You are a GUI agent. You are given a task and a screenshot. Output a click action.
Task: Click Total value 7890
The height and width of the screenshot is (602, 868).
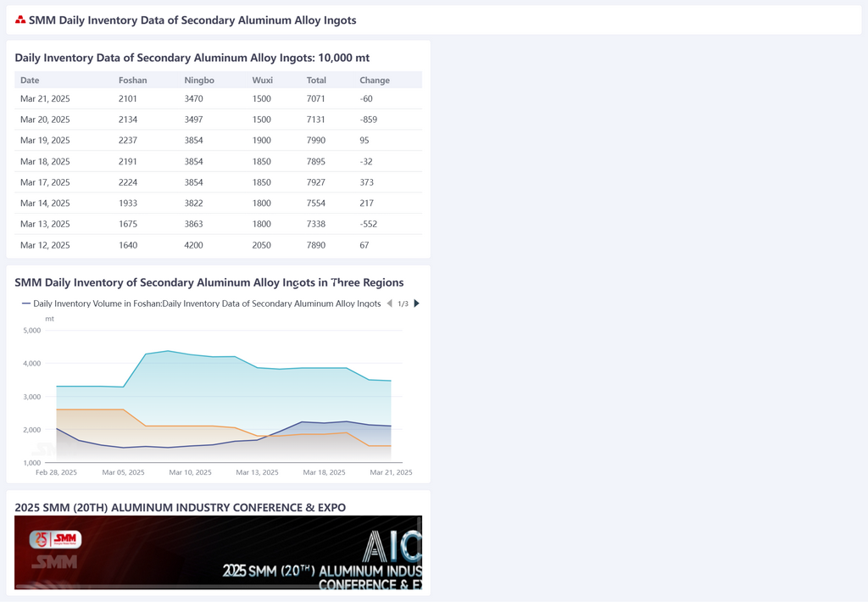coord(316,245)
